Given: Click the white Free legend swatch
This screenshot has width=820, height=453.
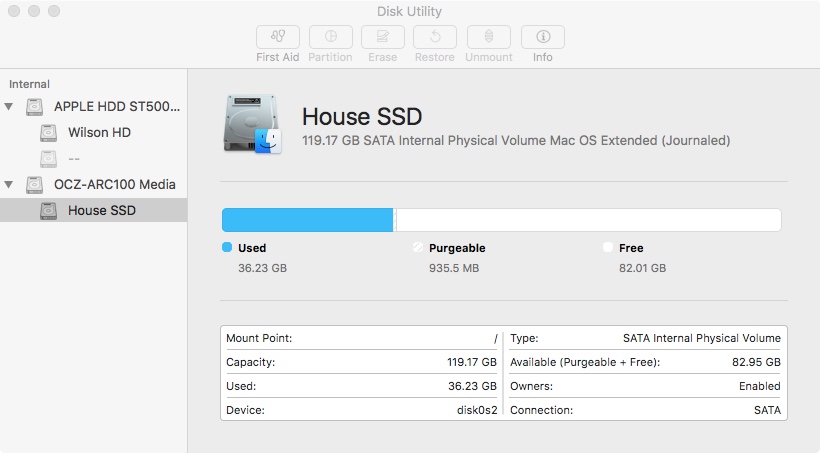Looking at the screenshot, I should coord(608,247).
